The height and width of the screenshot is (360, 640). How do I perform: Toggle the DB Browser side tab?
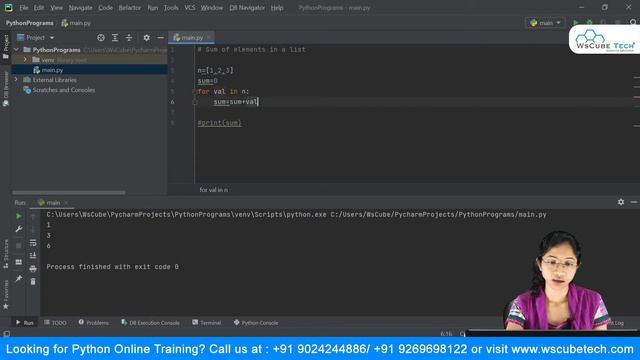pyautogui.click(x=6, y=89)
